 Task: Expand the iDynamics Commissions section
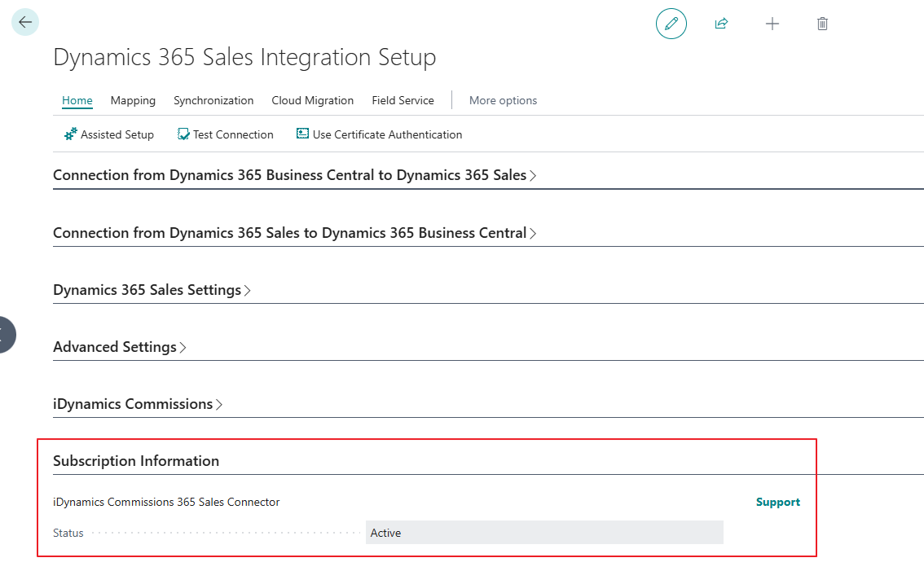coord(138,404)
